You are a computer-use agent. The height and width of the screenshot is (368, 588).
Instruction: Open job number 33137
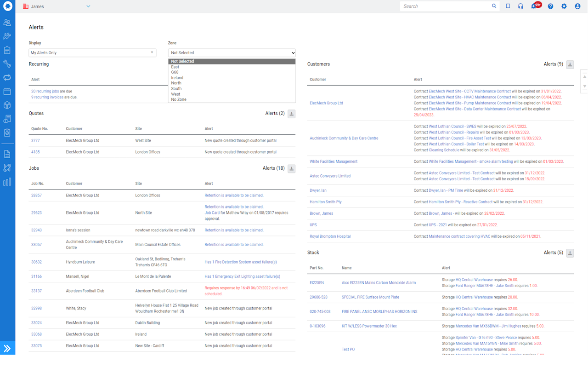[x=36, y=291]
